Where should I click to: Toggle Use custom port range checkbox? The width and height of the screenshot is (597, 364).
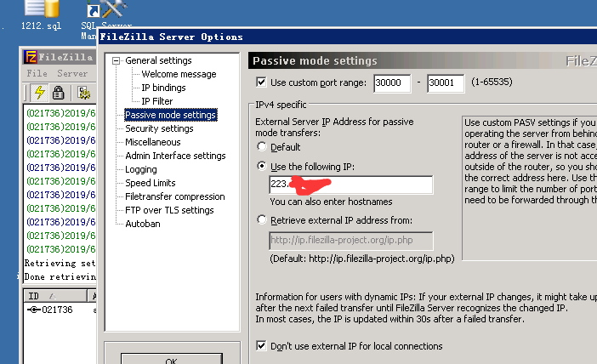pos(261,82)
